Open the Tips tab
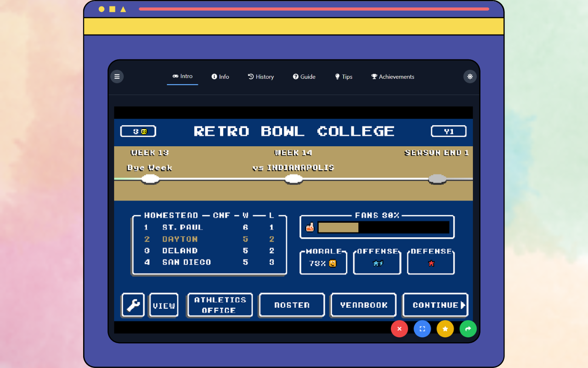This screenshot has width=588, height=368. click(x=344, y=76)
